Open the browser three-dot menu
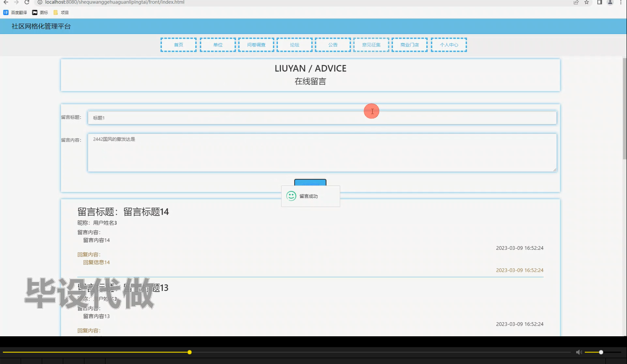627x364 pixels. coord(621,2)
